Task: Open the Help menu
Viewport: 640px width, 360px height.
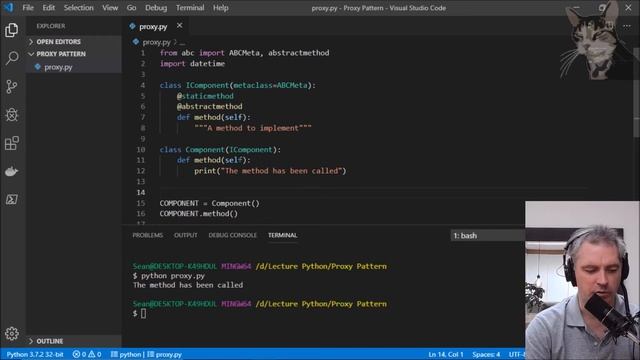Action: pyautogui.click(x=220, y=8)
